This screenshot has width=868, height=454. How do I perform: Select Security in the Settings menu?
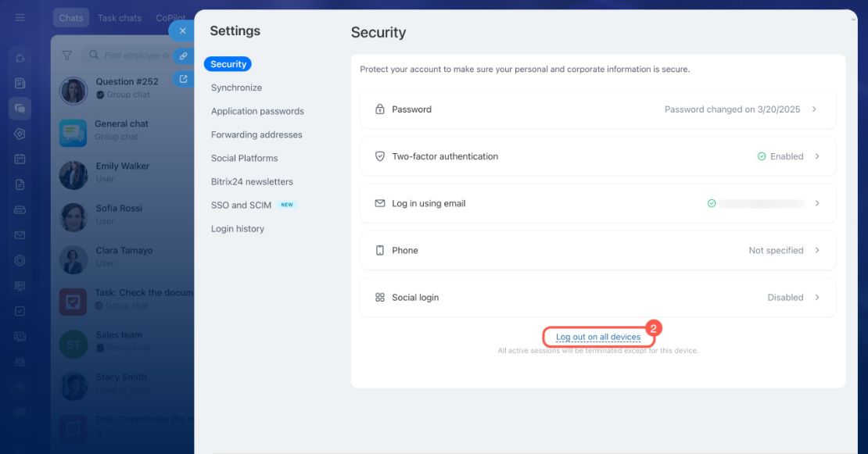[228, 64]
